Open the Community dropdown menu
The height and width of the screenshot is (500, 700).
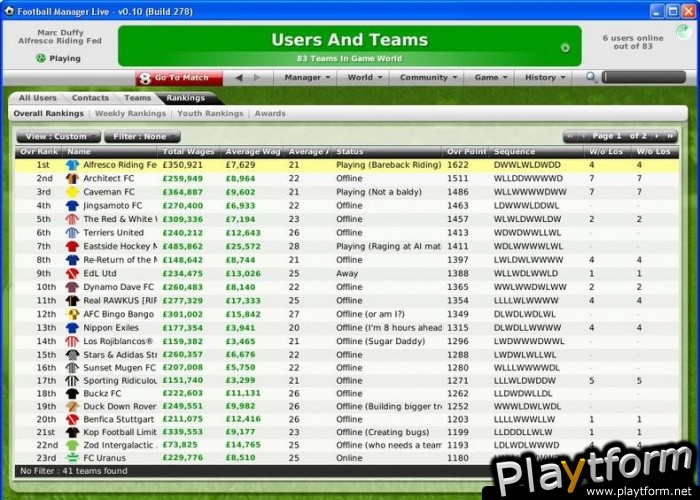click(428, 78)
